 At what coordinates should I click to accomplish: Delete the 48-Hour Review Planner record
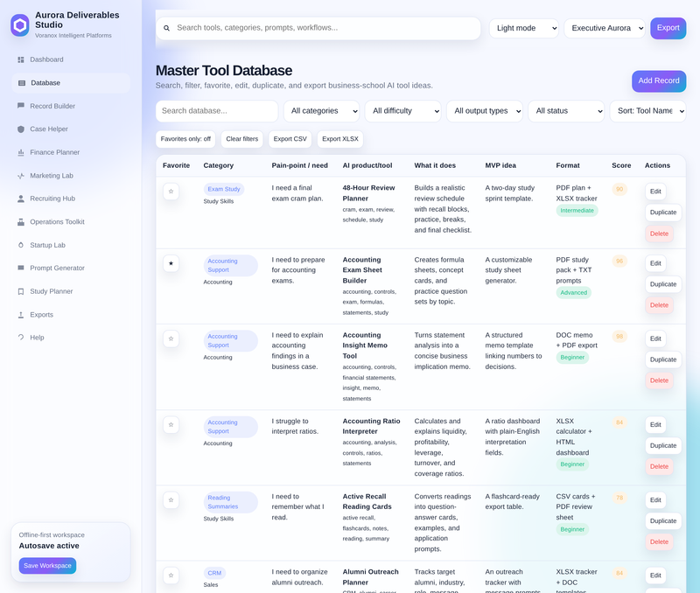point(659,234)
